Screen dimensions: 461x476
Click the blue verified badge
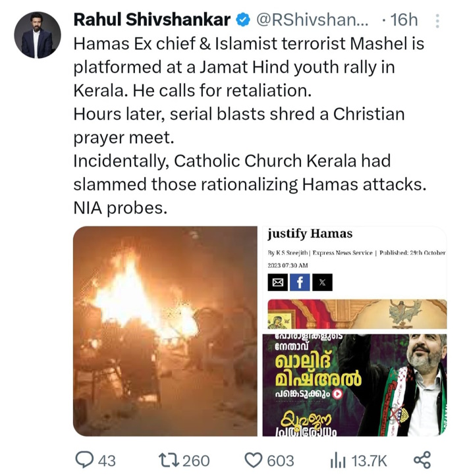pyautogui.click(x=243, y=20)
